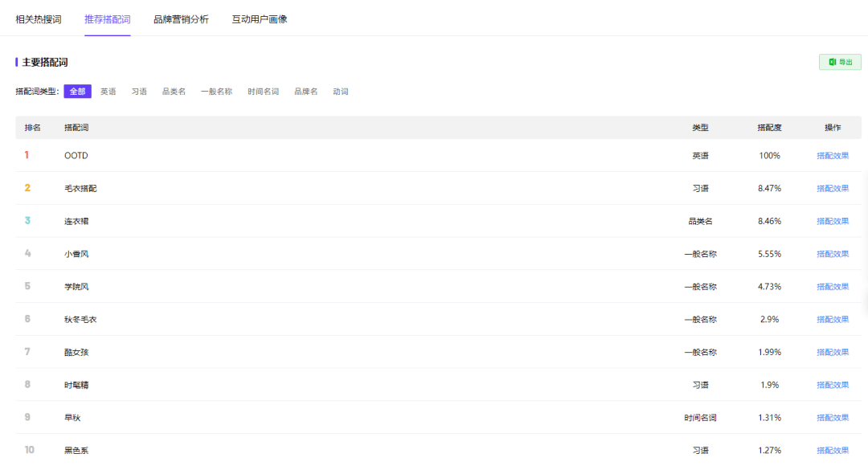The image size is (868, 466).
Task: Select 推荐搭配词 tab
Action: click(108, 19)
